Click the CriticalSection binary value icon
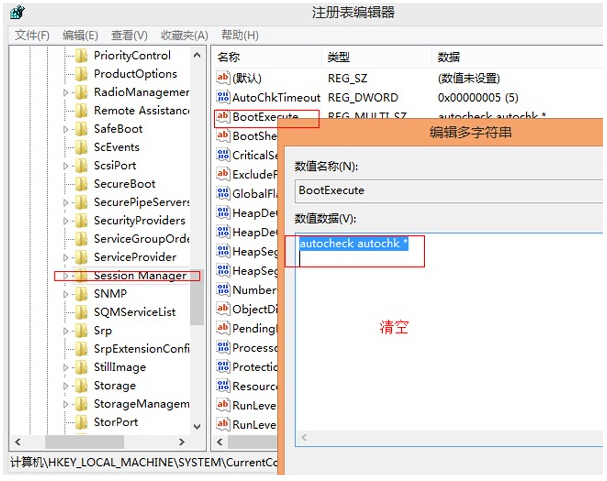This screenshot has width=607, height=481. (x=223, y=155)
